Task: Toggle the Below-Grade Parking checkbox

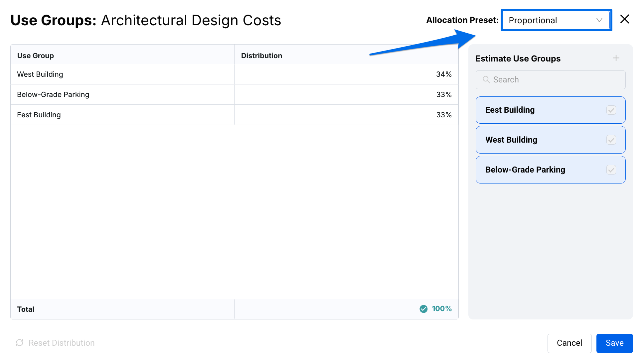Action: click(611, 170)
